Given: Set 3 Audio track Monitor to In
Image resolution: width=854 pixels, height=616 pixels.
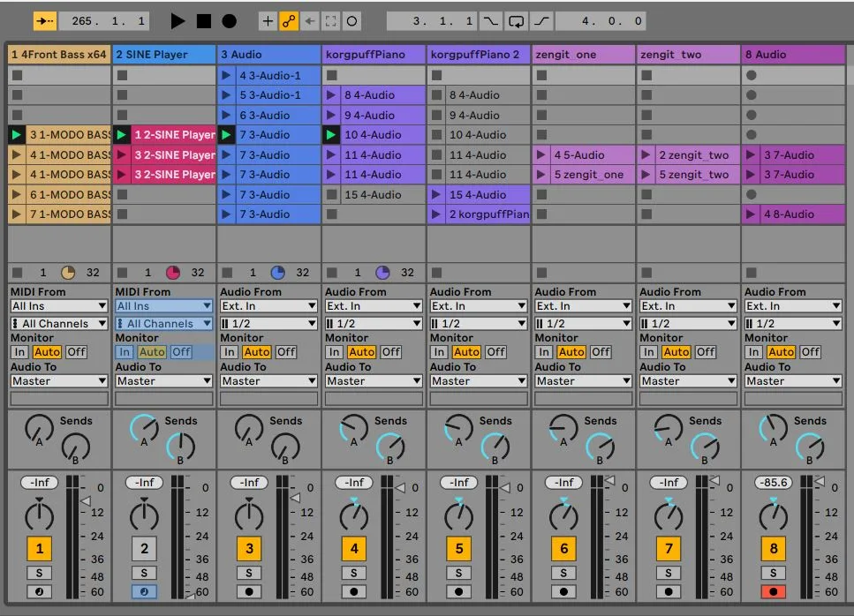Looking at the screenshot, I should (230, 352).
